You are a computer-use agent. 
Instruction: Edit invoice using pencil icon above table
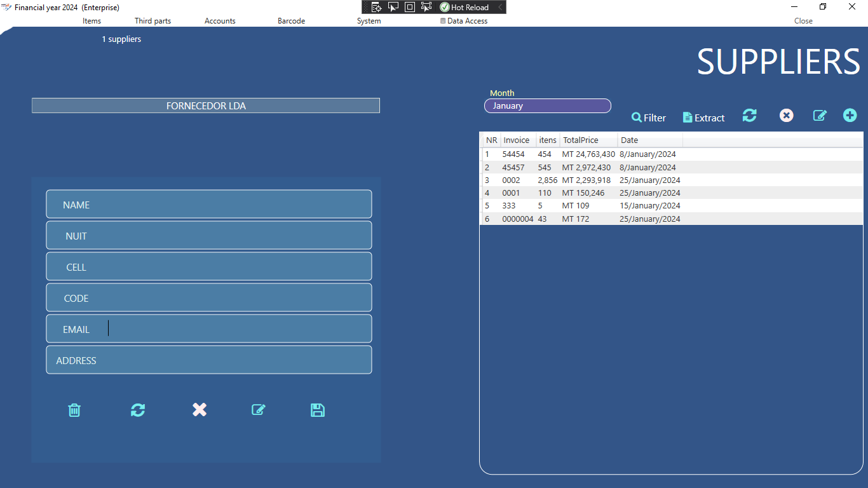tap(820, 116)
